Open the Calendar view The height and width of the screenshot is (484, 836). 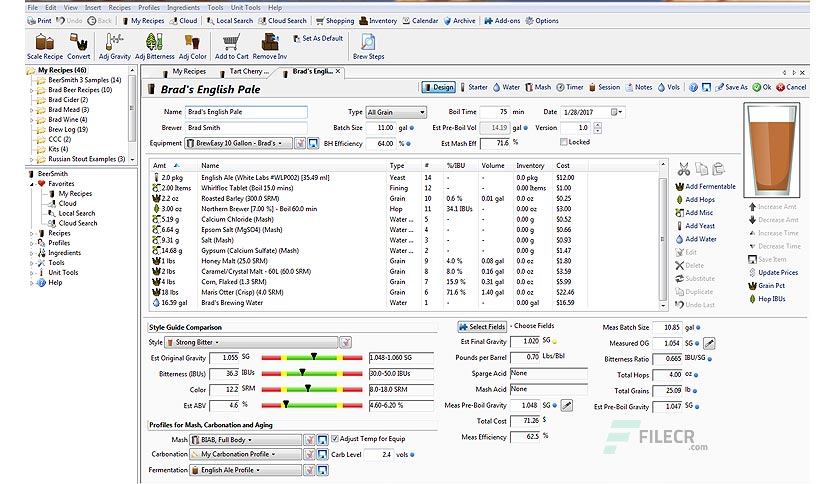(420, 21)
